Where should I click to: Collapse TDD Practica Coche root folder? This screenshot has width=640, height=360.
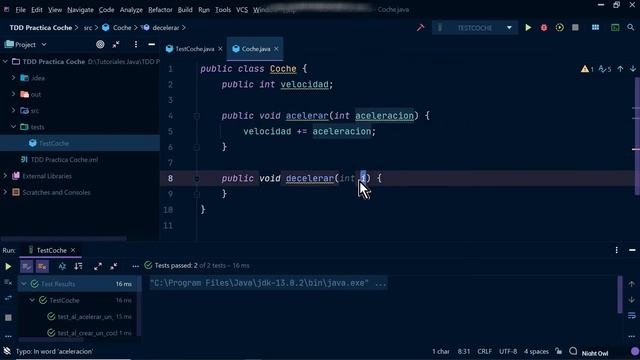tap(5, 62)
